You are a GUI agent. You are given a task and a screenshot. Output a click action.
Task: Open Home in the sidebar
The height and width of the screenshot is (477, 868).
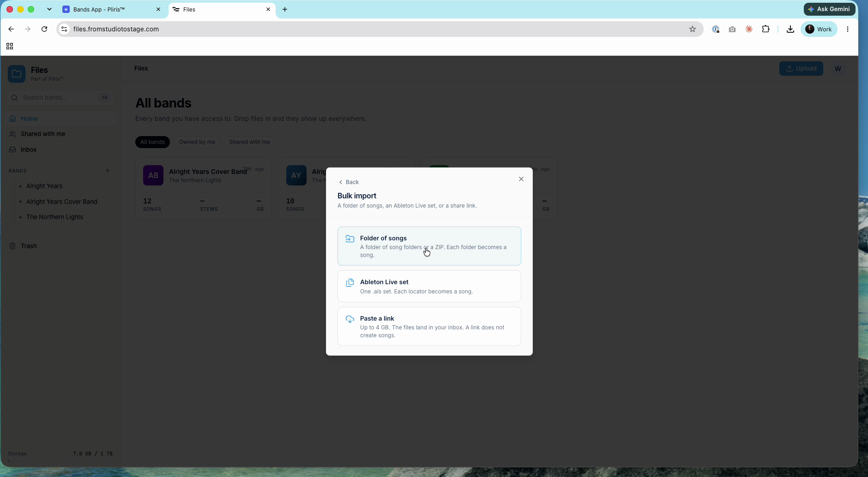click(61, 119)
